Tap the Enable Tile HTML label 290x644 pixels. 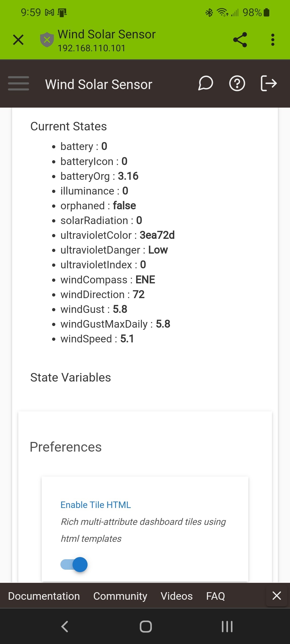[96, 505]
